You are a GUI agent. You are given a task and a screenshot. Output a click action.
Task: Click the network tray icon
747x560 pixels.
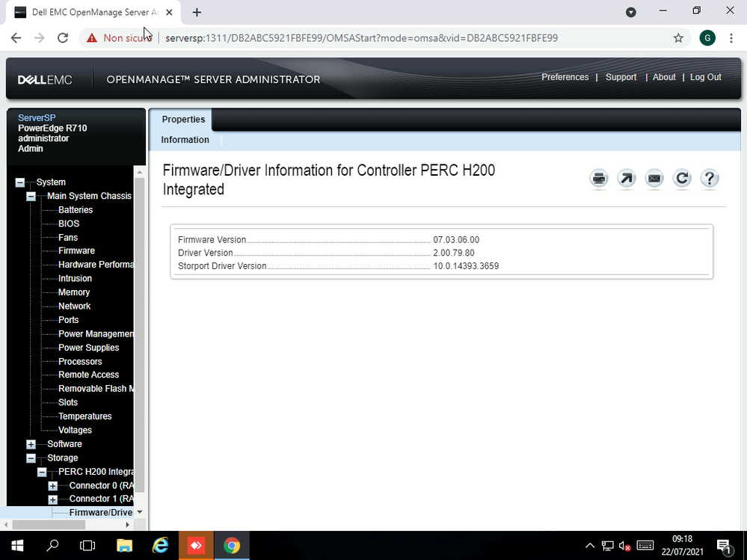tap(607, 547)
